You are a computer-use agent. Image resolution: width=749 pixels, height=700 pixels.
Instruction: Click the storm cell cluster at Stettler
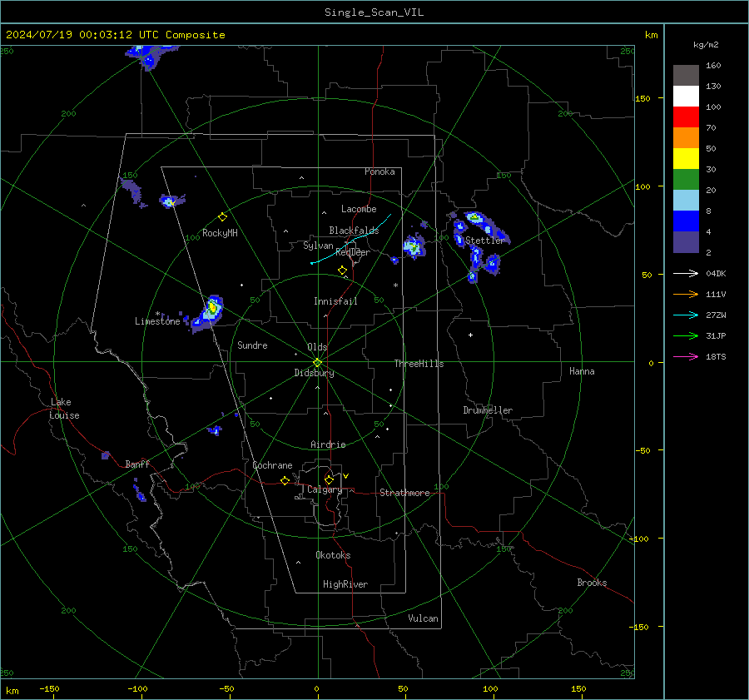click(x=479, y=246)
